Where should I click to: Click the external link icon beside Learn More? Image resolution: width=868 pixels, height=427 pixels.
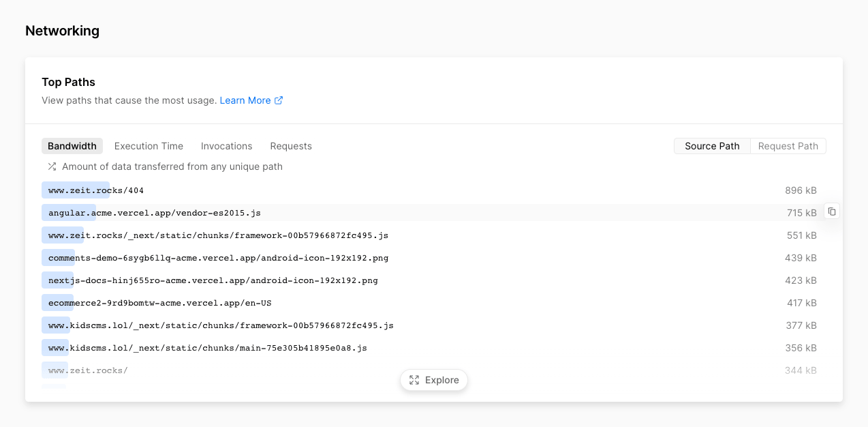(x=279, y=100)
